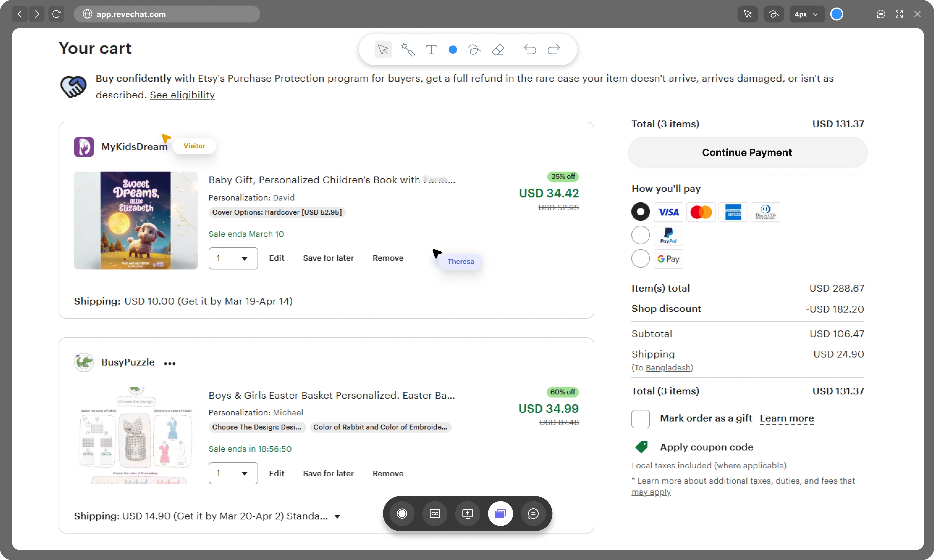Toggle closed captions CC button
Screen dimensions: 934x560
435,514
